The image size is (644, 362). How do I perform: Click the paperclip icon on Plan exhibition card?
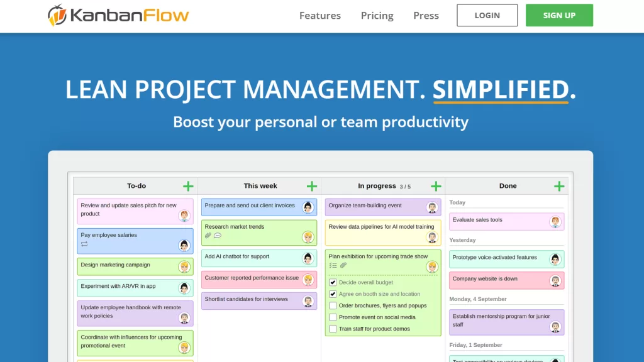click(x=342, y=265)
